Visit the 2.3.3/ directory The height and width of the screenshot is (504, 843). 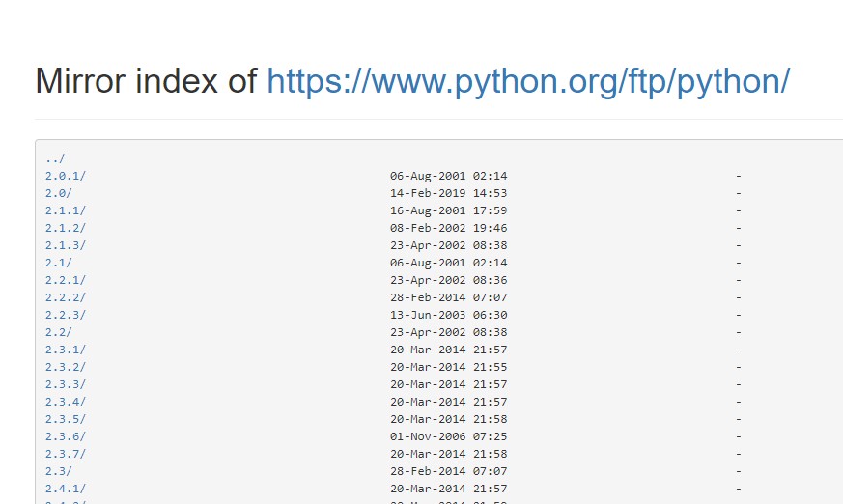pos(66,384)
